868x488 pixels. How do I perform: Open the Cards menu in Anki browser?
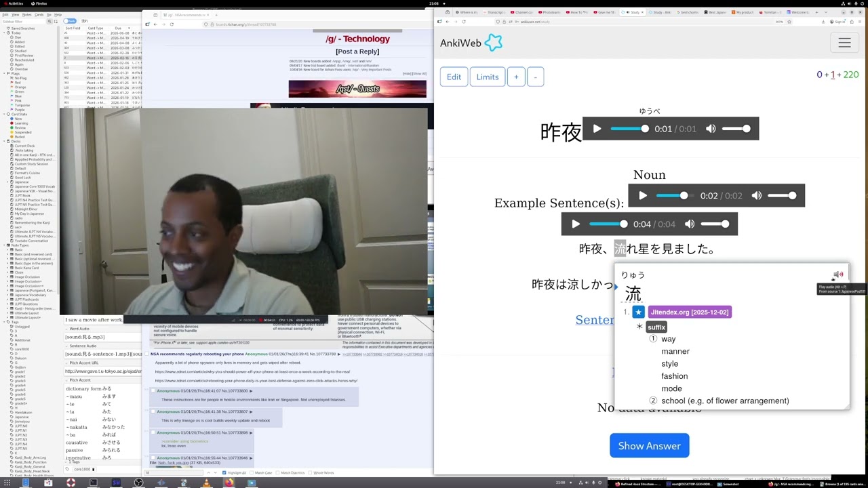[39, 14]
